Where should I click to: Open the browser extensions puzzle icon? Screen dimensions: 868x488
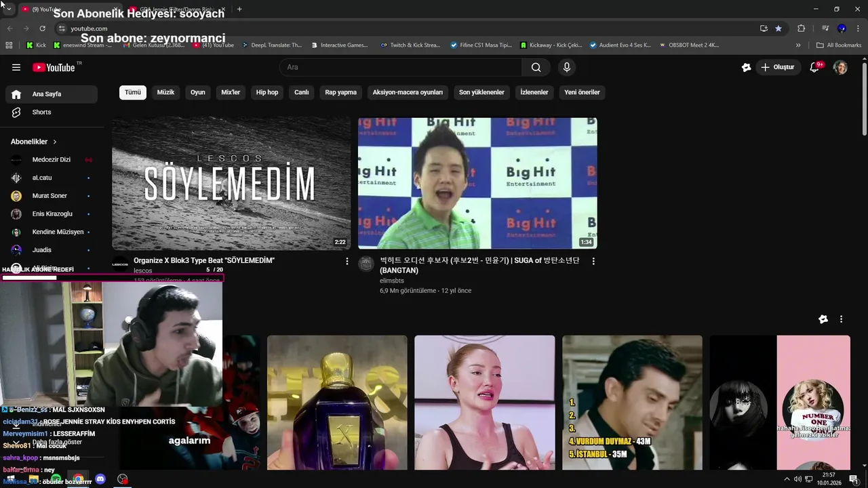[802, 28]
